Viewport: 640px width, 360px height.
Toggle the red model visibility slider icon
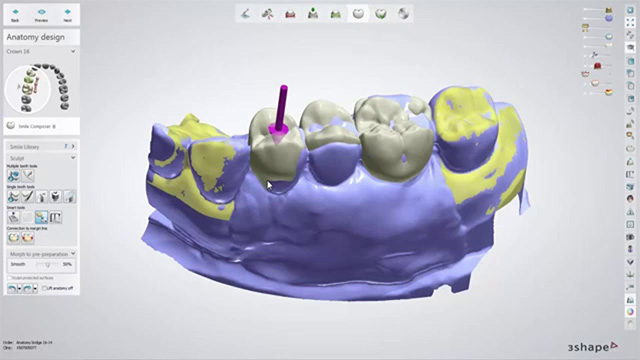[597, 66]
